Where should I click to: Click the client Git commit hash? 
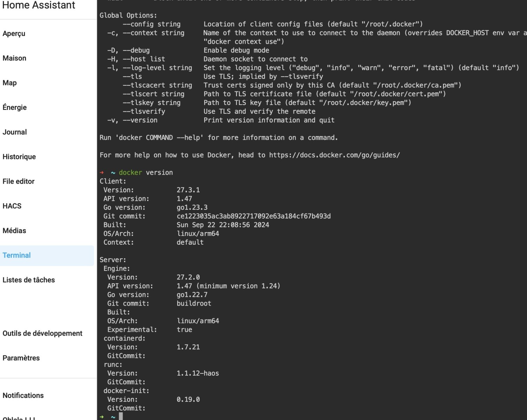click(x=254, y=216)
